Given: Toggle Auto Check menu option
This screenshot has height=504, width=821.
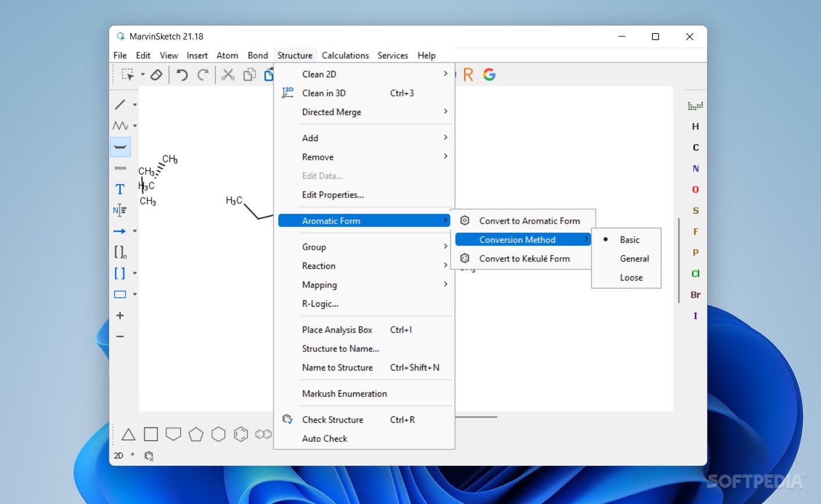Looking at the screenshot, I should tap(364, 438).
